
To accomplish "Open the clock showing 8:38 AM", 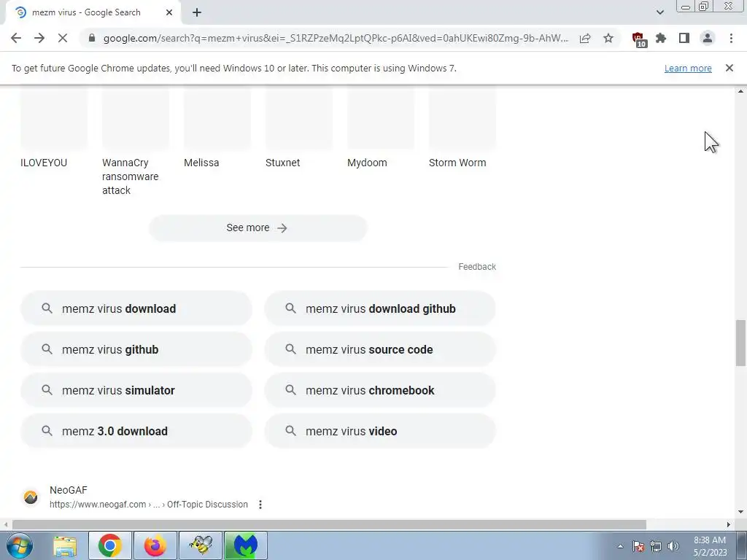I will pyautogui.click(x=709, y=546).
